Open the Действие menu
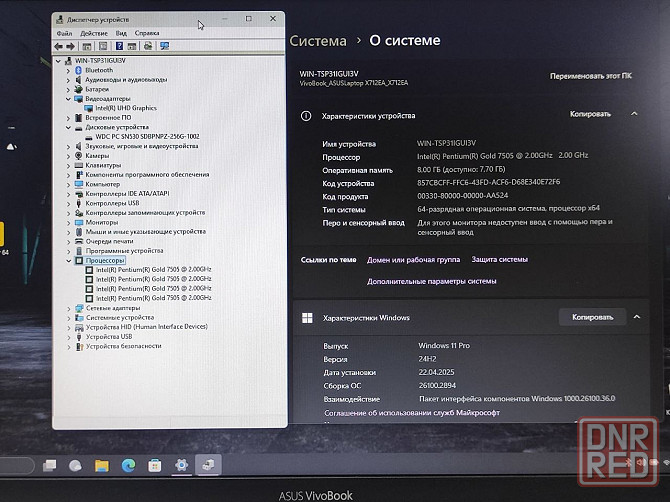The height and width of the screenshot is (502, 670). (94, 33)
